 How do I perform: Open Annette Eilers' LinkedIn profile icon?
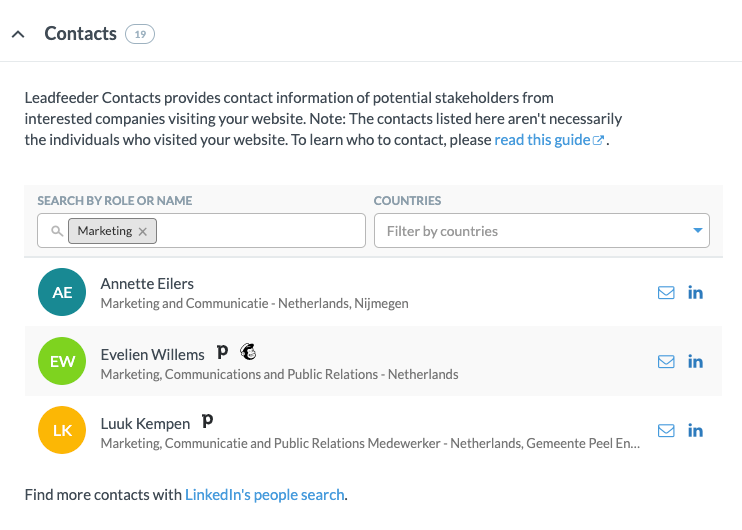point(696,293)
